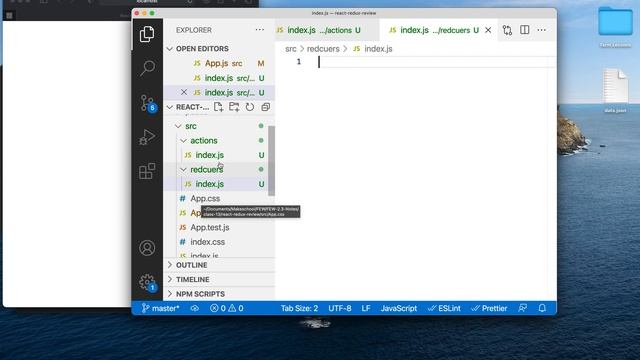Open Source Control view with badge
Image resolution: width=640 pixels, height=360 pixels.
coord(147,103)
